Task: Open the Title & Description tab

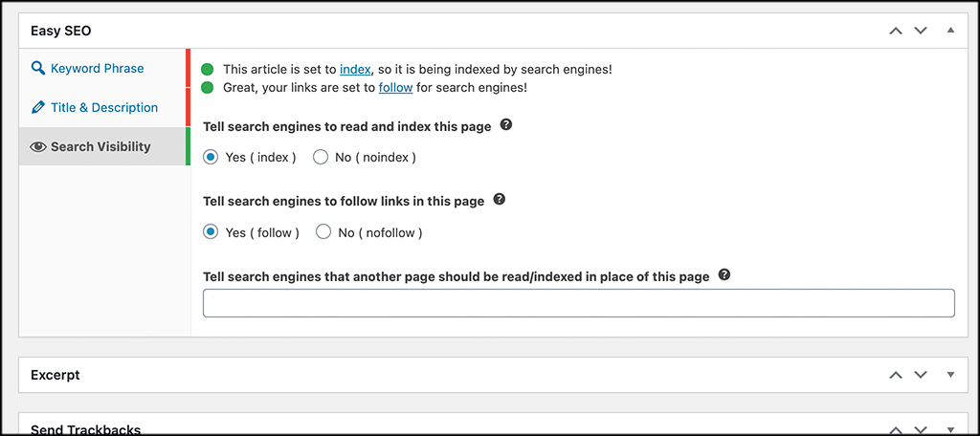Action: tap(102, 107)
